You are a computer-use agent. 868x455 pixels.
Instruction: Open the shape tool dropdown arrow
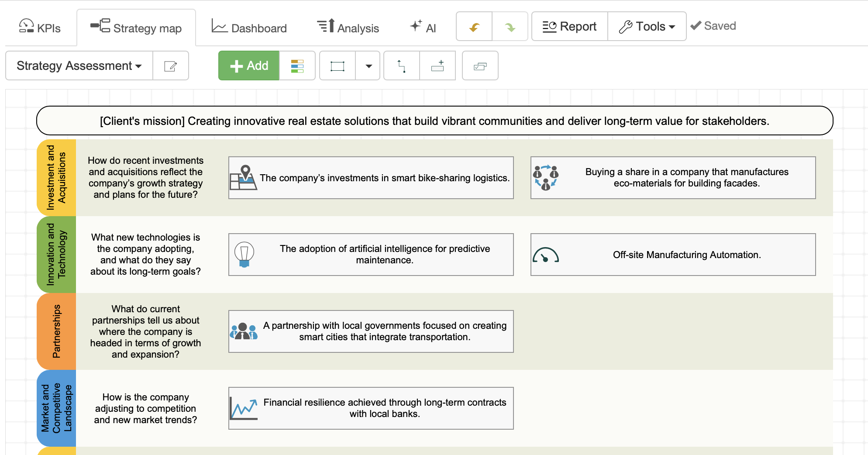(368, 66)
